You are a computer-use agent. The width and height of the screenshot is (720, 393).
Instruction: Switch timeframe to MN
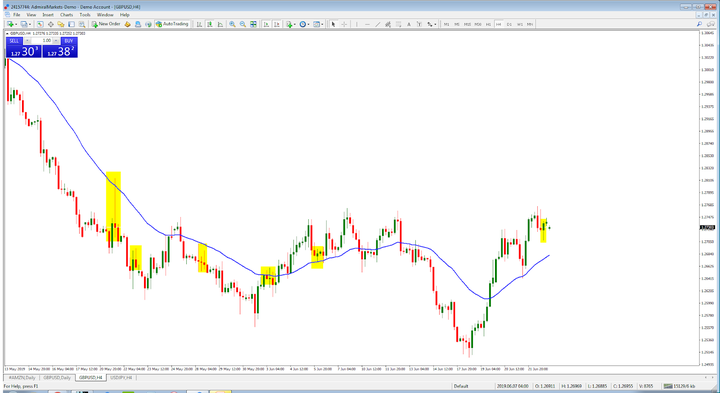pyautogui.click(x=530, y=24)
